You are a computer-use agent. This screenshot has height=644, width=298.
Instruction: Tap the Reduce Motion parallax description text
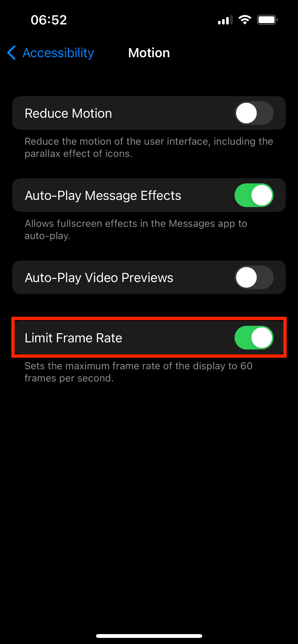tap(149, 148)
